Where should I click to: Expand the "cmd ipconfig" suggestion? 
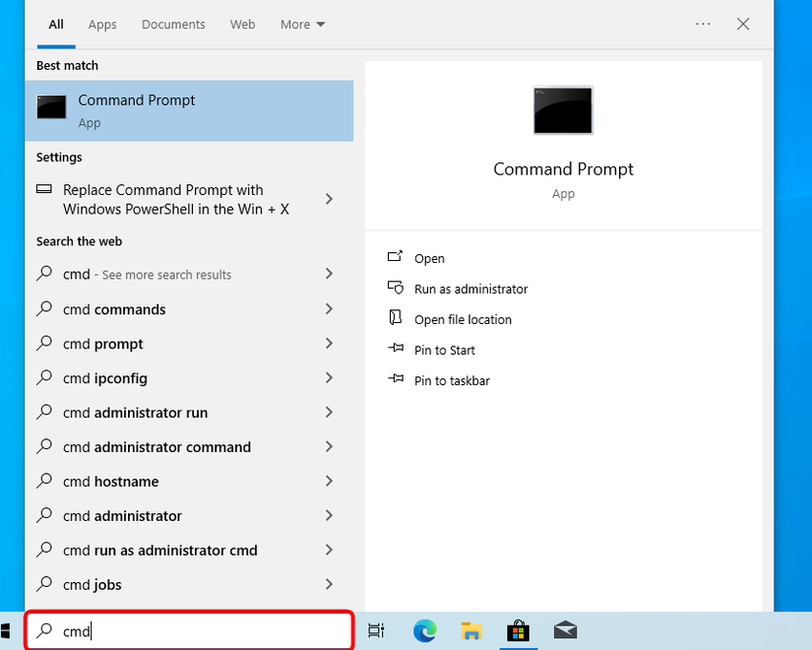(x=330, y=378)
